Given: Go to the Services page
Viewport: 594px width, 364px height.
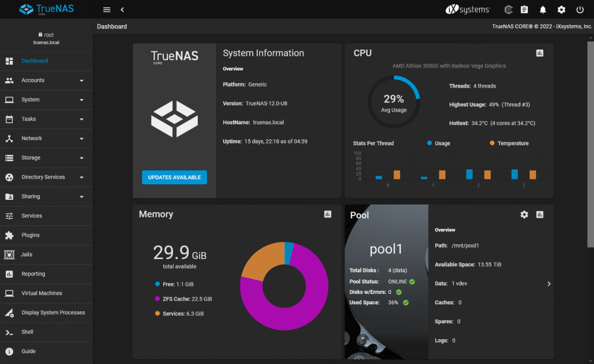Looking at the screenshot, I should (32, 216).
